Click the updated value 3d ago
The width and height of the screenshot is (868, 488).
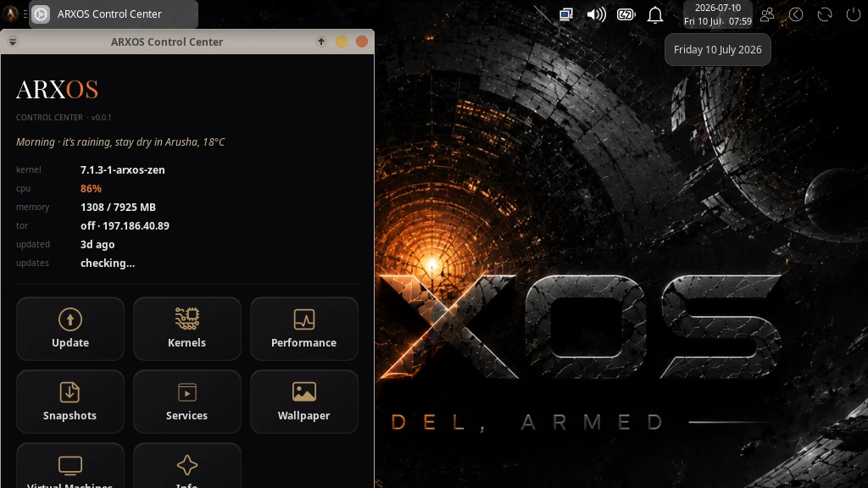tap(97, 244)
